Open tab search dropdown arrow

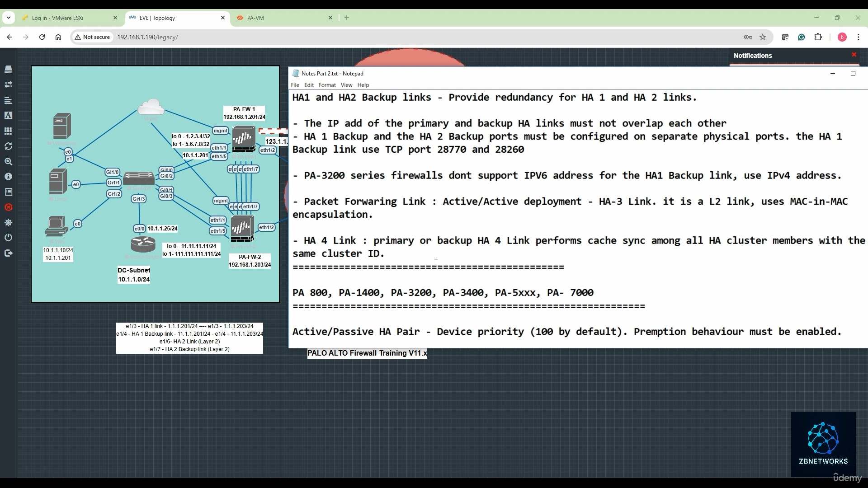click(x=8, y=18)
